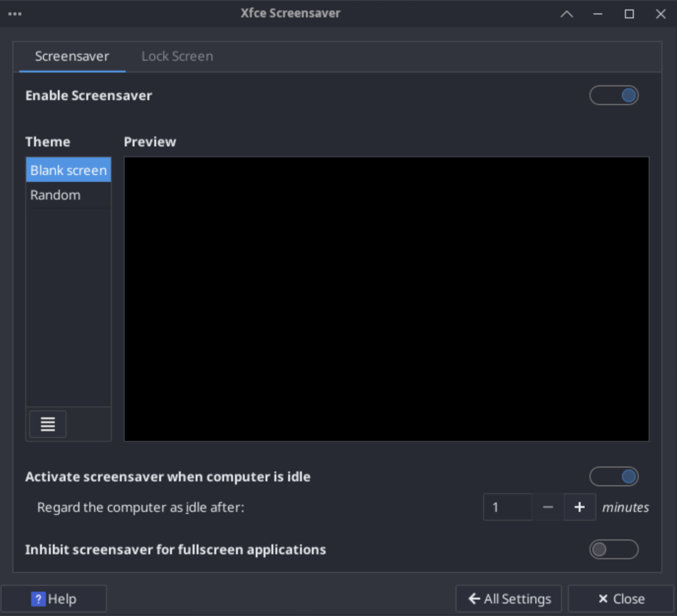677x616 pixels.
Task: Toggle the Enable Screensaver switch
Action: pyautogui.click(x=613, y=96)
